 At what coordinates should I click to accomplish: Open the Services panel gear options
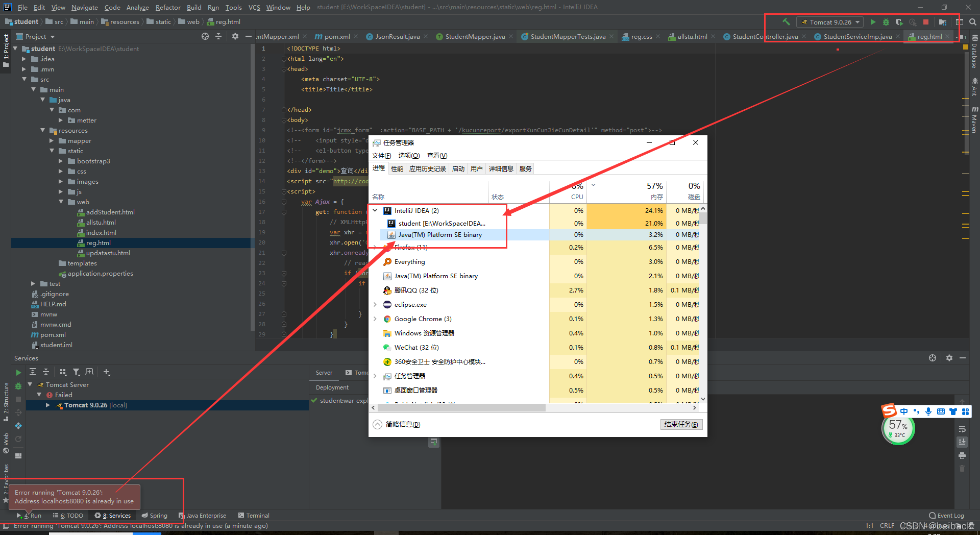pos(949,358)
